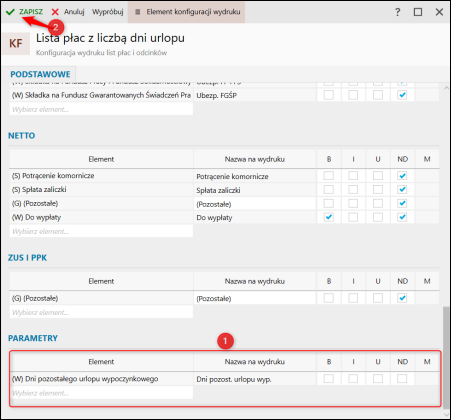Click the KF document badge icon
Image resolution: width=451 pixels, height=420 pixels.
(16, 44)
